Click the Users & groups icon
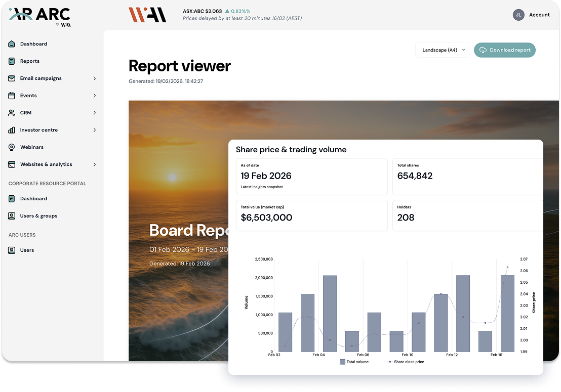Viewport: 561px width, 392px height. [12, 216]
